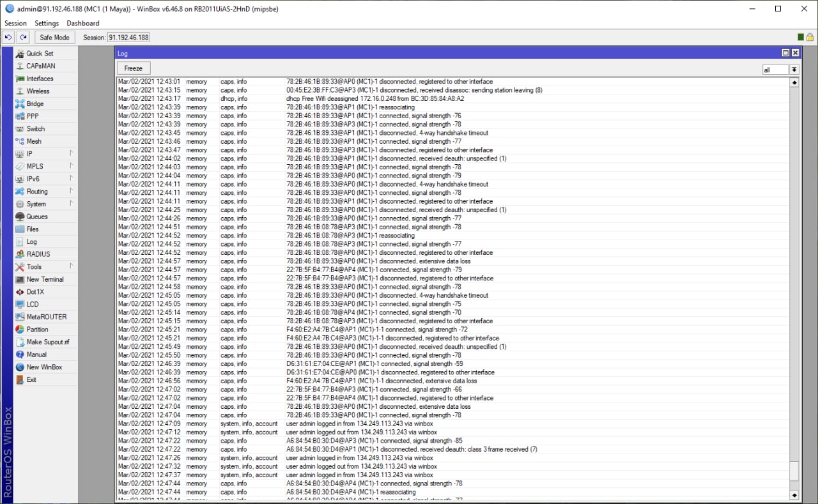Open the Files folder icon
The image size is (818, 504).
[20, 229]
